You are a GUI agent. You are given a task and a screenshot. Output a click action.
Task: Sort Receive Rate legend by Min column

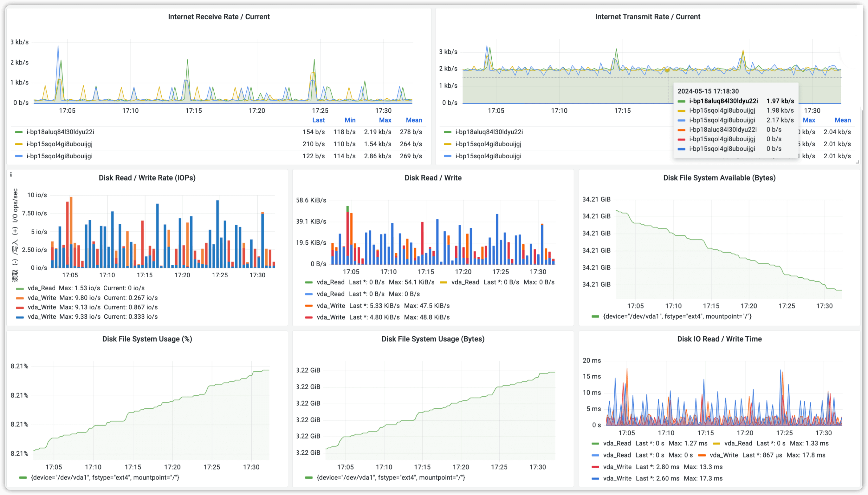350,120
